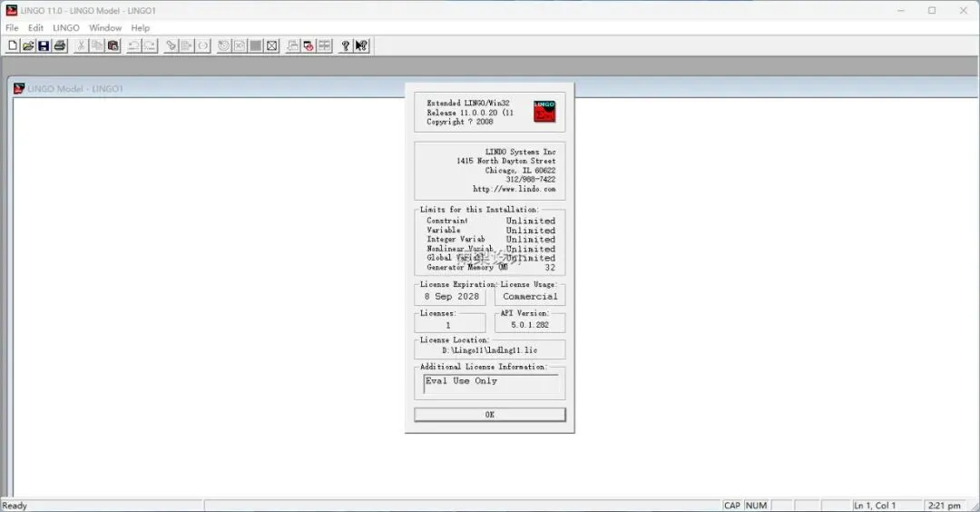Image resolution: width=980 pixels, height=512 pixels.
Task: Click the Go To Line toolbar icon
Action: coord(187,45)
